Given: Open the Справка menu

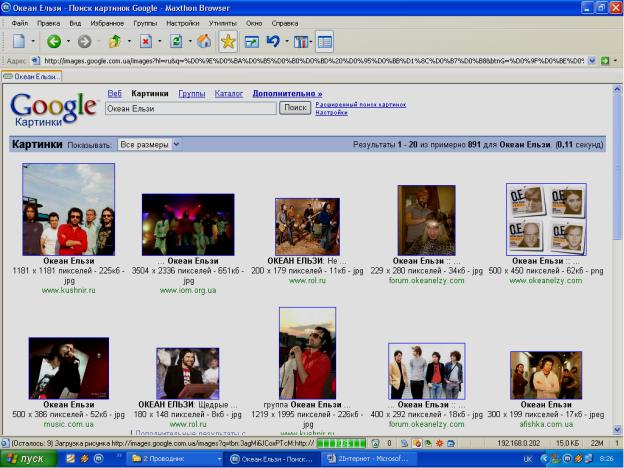Looking at the screenshot, I should (285, 23).
